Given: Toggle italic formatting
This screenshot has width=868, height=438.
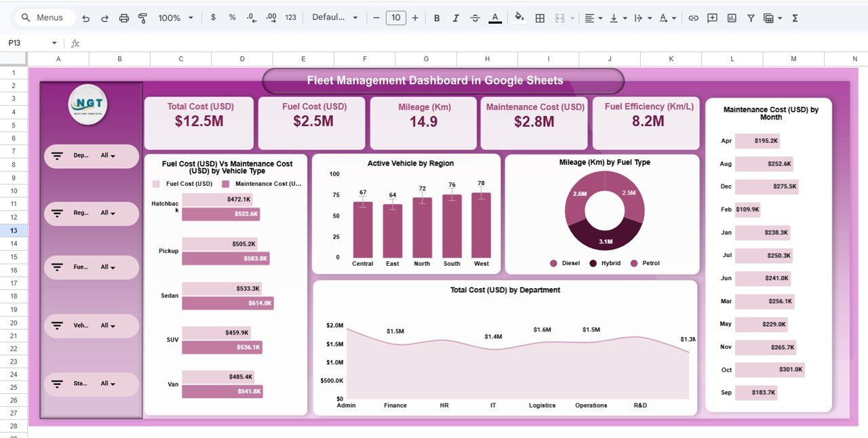Looking at the screenshot, I should click(x=456, y=18).
